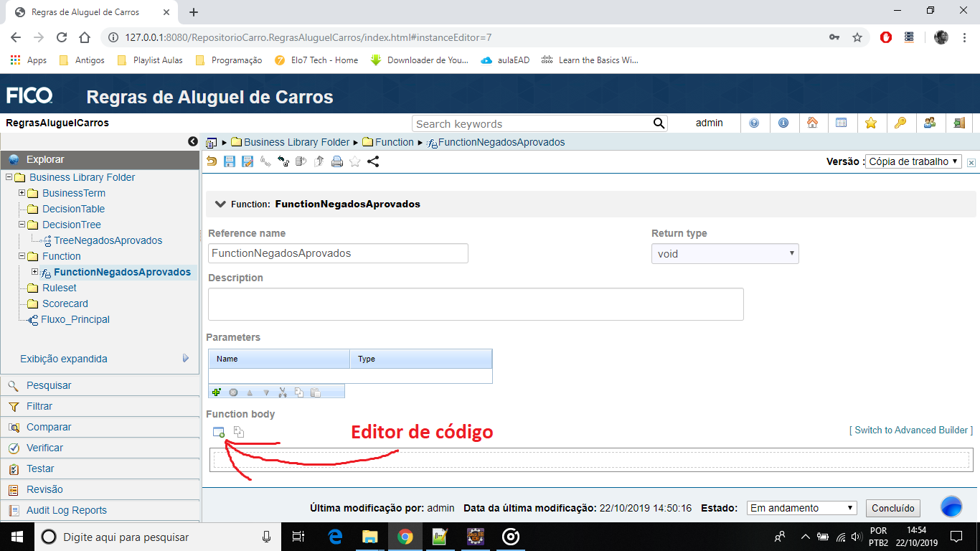Viewport: 980px width, 551px height.
Task: Mark favorites with the star icon top right
Action: (871, 123)
